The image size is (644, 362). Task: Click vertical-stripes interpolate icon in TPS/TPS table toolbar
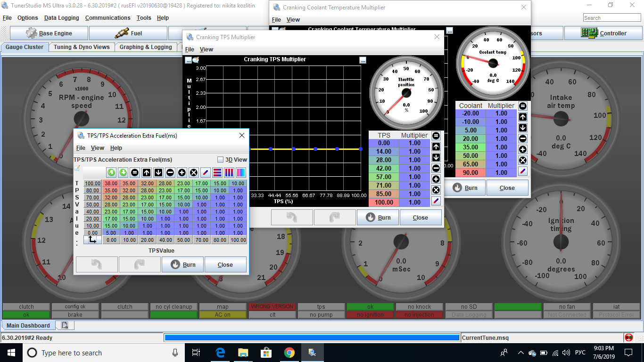click(x=229, y=173)
